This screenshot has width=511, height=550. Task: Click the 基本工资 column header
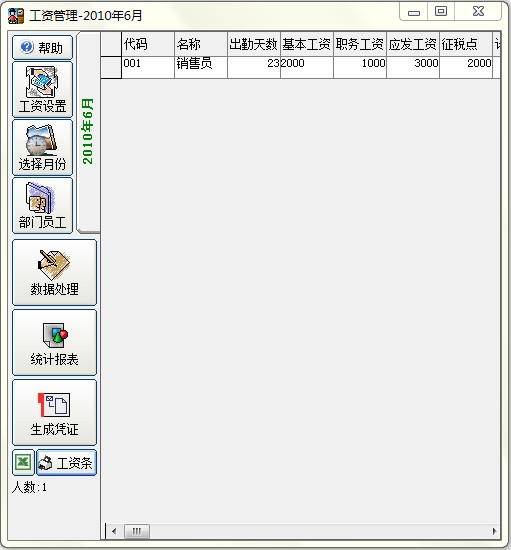(x=307, y=44)
